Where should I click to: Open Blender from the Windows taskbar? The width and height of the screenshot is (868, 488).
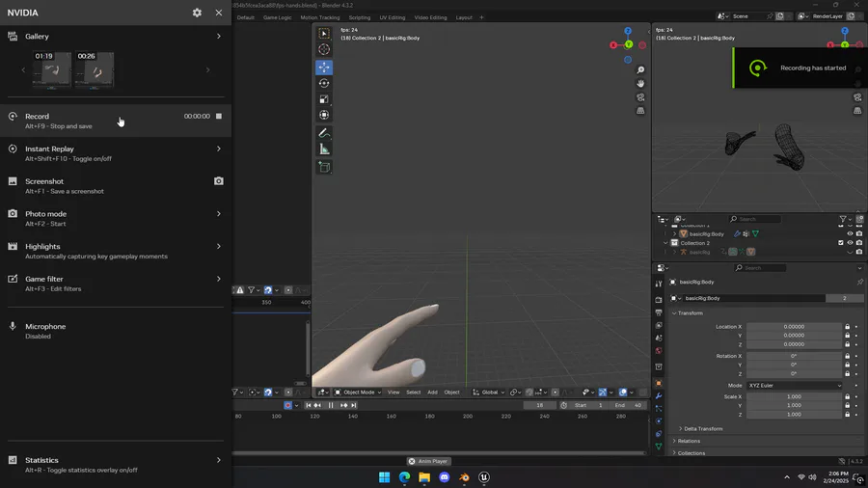[x=464, y=477]
